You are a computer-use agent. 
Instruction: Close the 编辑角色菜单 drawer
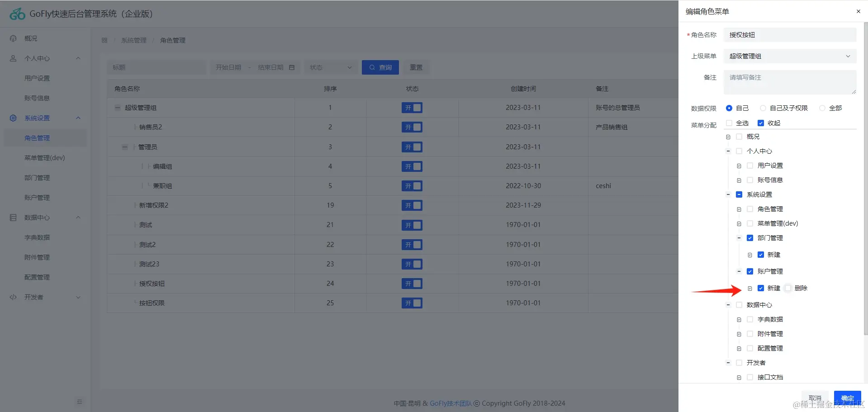click(x=858, y=11)
